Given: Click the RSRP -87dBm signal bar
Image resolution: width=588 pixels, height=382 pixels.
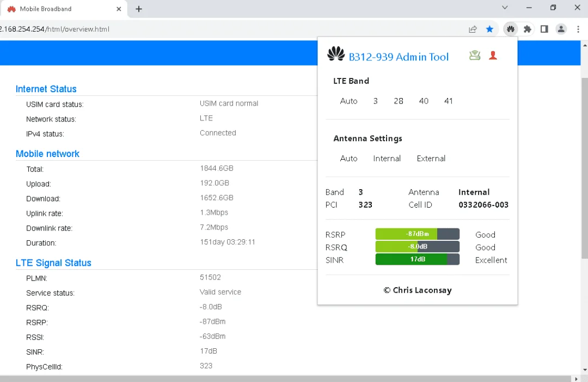Looking at the screenshot, I should (x=418, y=234).
